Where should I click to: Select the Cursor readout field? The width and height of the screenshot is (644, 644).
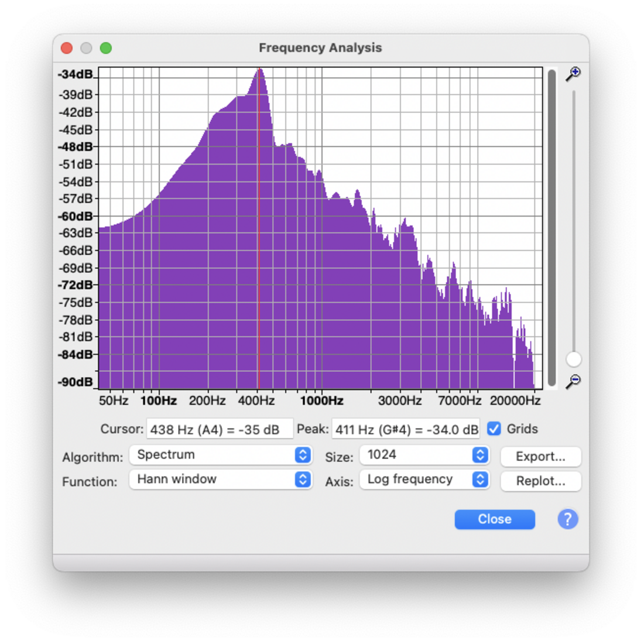(220, 429)
